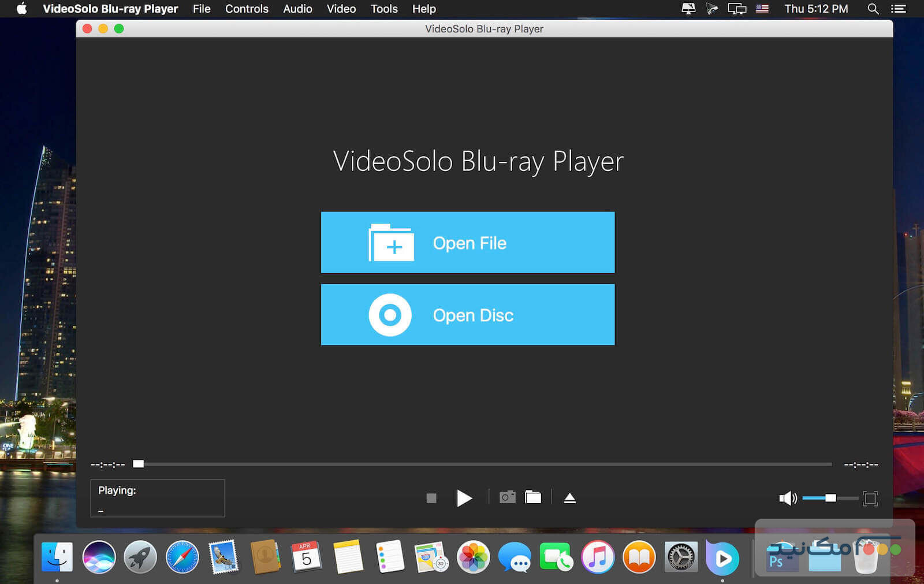Open the Video menu
The image size is (924, 584).
click(341, 9)
